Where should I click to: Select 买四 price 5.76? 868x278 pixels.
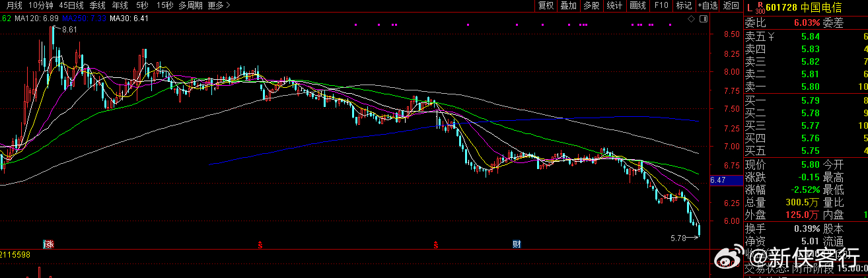pyautogui.click(x=810, y=138)
